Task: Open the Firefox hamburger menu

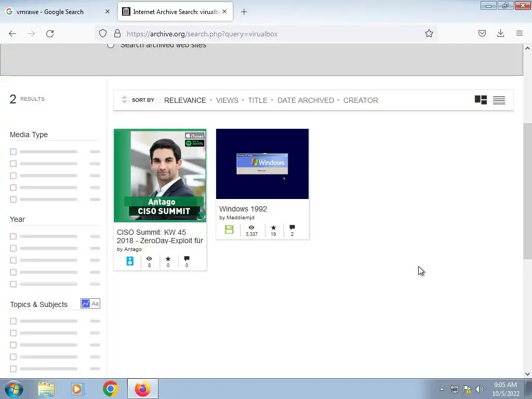Action: click(520, 33)
